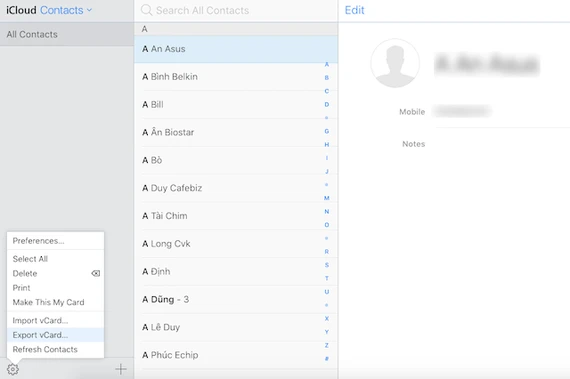
Task: Select contact A Ân Biostar
Action: (236, 132)
